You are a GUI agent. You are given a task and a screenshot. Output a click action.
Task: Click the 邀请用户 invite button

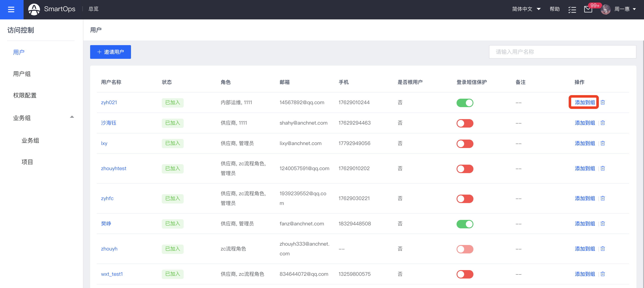110,52
